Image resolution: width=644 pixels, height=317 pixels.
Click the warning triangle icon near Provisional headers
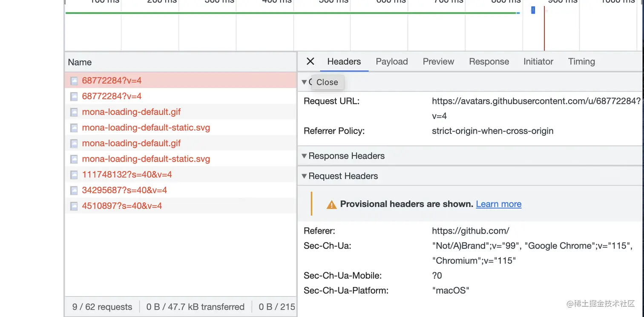point(331,205)
